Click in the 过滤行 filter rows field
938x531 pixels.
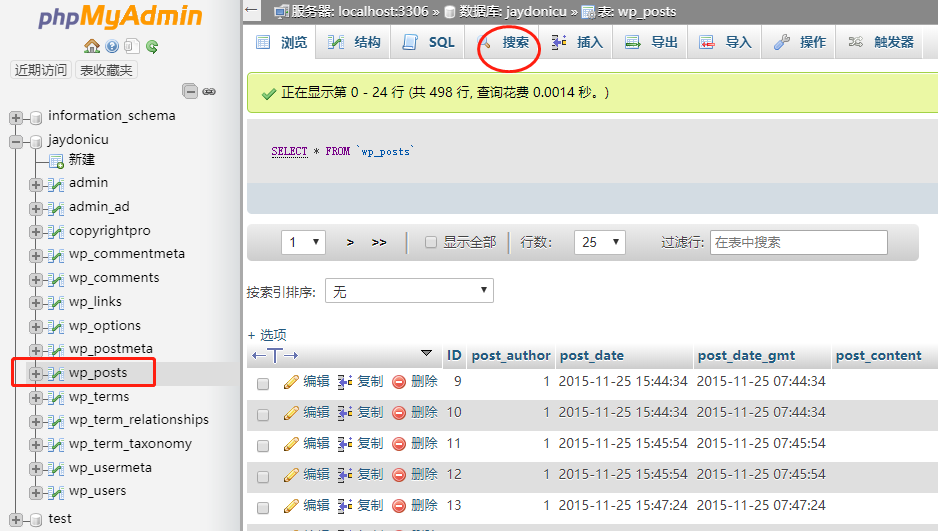799,242
